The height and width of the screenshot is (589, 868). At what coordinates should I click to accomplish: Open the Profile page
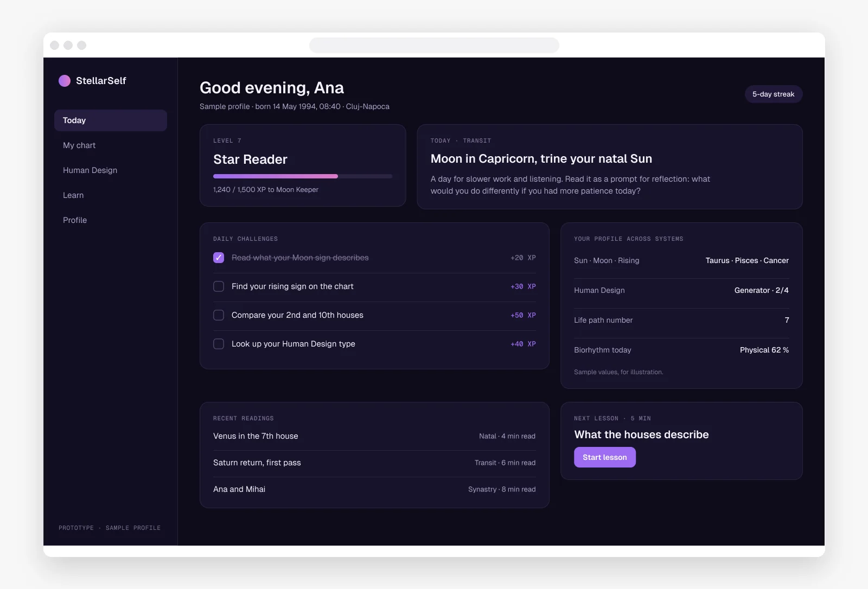[x=111, y=220]
